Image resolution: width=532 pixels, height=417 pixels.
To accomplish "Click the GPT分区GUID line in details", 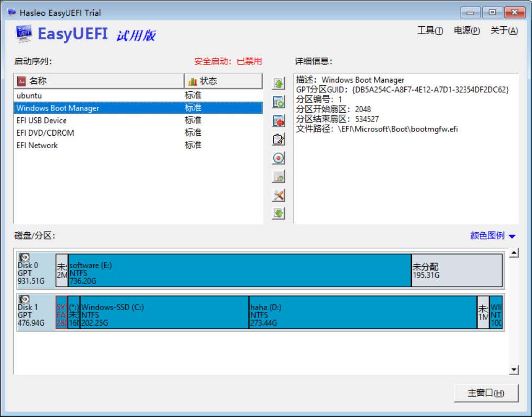I will pos(402,90).
